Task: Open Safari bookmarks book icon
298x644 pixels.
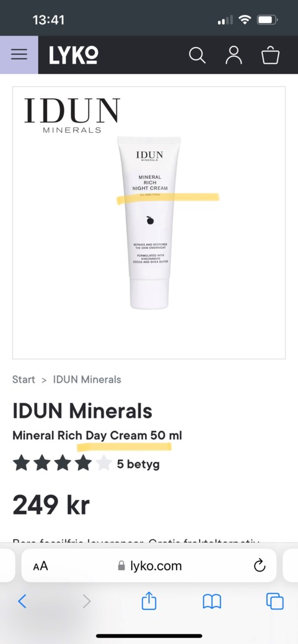Action: point(212,602)
